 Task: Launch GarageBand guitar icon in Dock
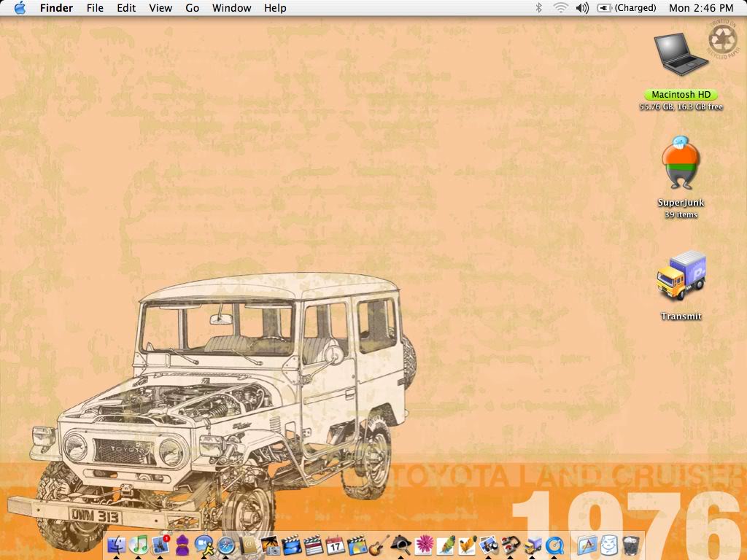[379, 545]
